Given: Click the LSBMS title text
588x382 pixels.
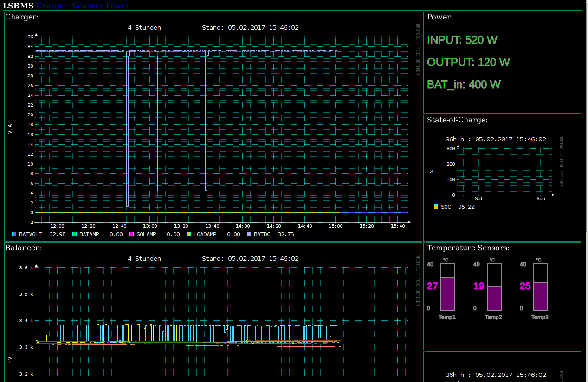Looking at the screenshot, I should (18, 6).
